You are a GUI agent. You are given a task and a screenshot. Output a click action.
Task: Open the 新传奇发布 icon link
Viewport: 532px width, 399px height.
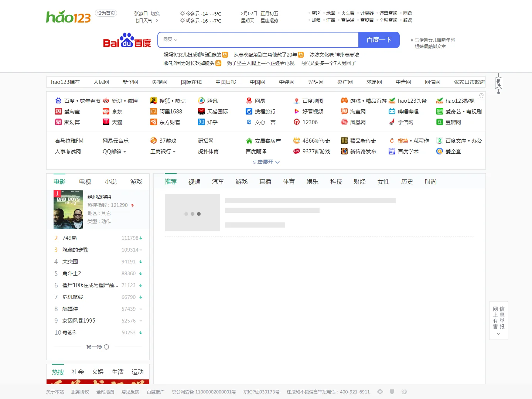(344, 151)
